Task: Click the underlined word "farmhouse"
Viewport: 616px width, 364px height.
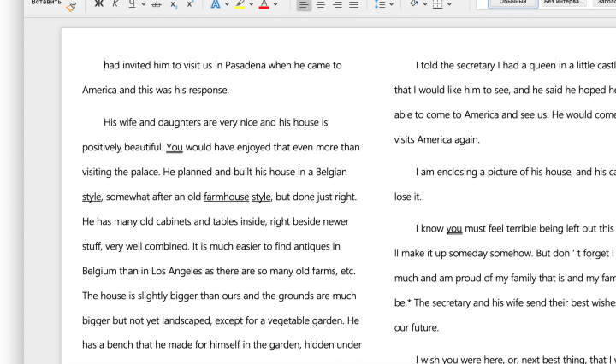Action: [x=226, y=197]
